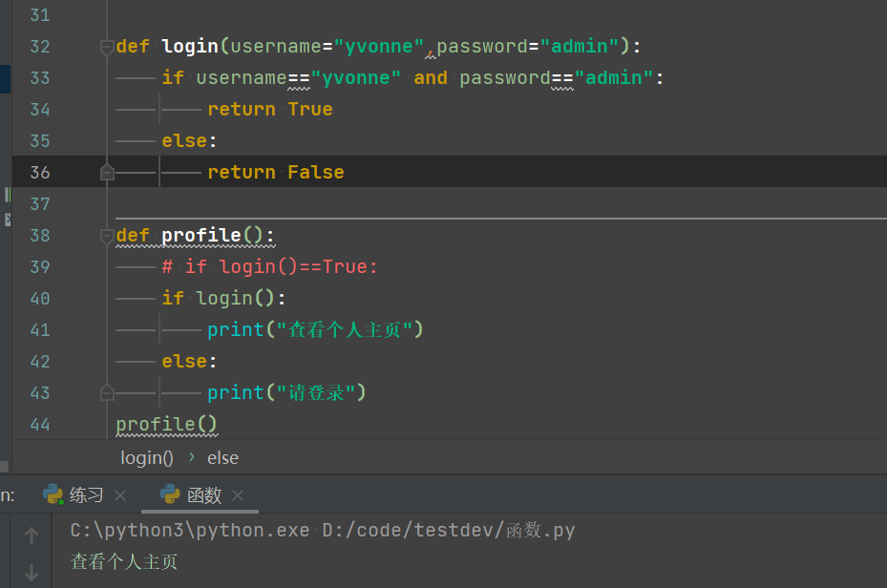
Task: Toggle a breakpoint at line number 34
Action: click(40, 110)
